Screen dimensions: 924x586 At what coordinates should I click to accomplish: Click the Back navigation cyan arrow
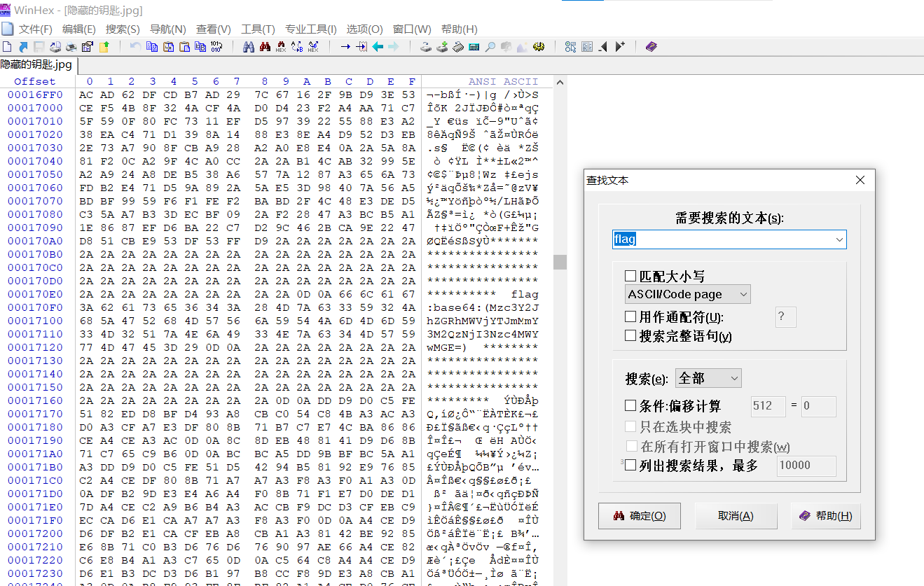[378, 47]
